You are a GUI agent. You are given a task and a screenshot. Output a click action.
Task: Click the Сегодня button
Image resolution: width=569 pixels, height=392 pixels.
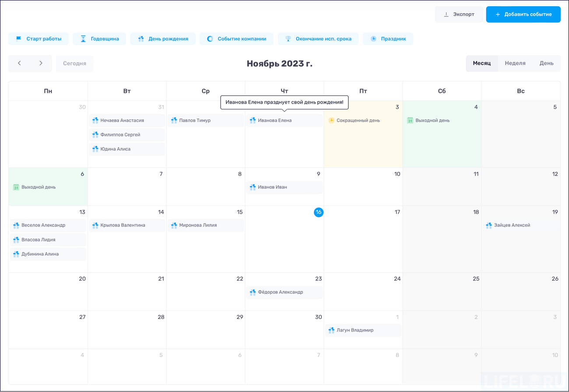tap(74, 63)
